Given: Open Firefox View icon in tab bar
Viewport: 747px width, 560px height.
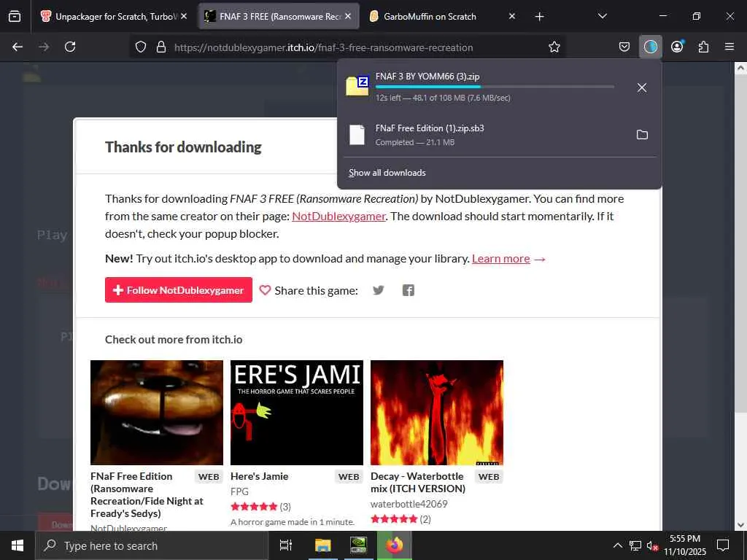Looking at the screenshot, I should pyautogui.click(x=15, y=16).
